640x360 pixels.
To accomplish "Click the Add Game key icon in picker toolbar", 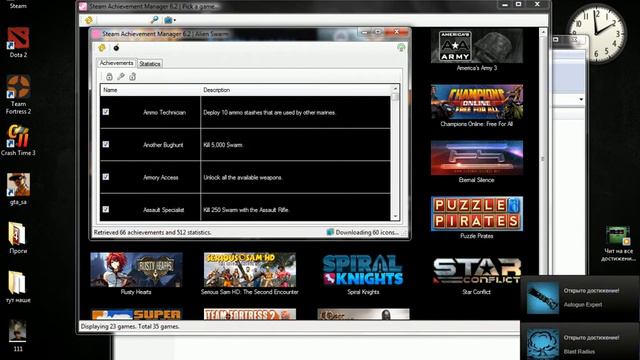I will 154,20.
